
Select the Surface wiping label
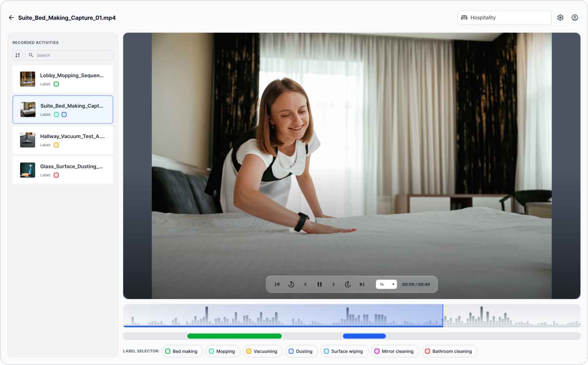[x=344, y=351]
